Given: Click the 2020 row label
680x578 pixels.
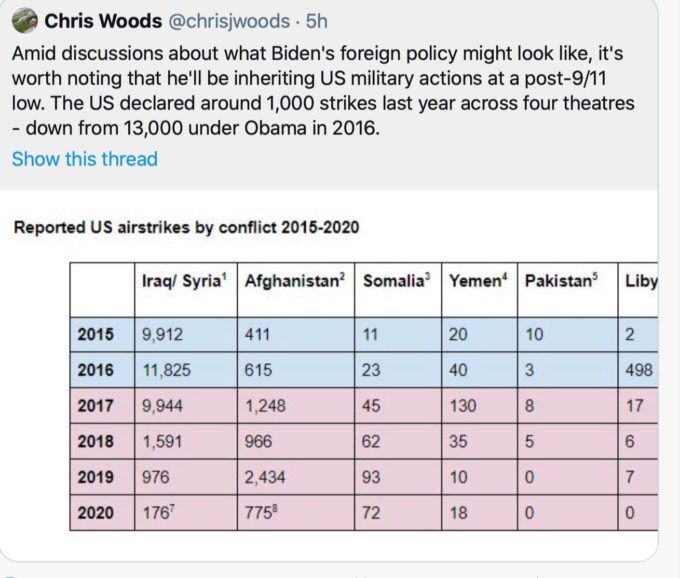Looking at the screenshot, I should (x=96, y=513).
